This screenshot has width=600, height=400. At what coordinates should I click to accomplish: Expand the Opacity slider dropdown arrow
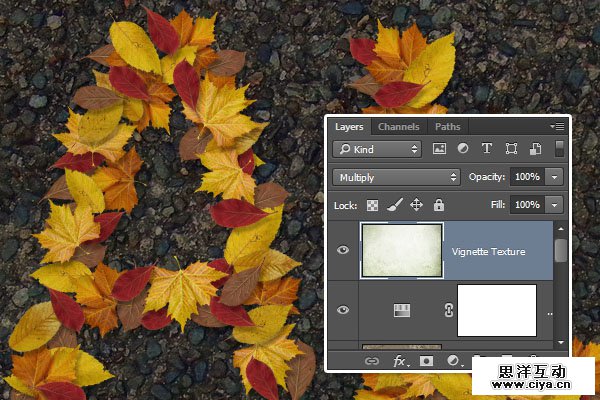click(554, 177)
